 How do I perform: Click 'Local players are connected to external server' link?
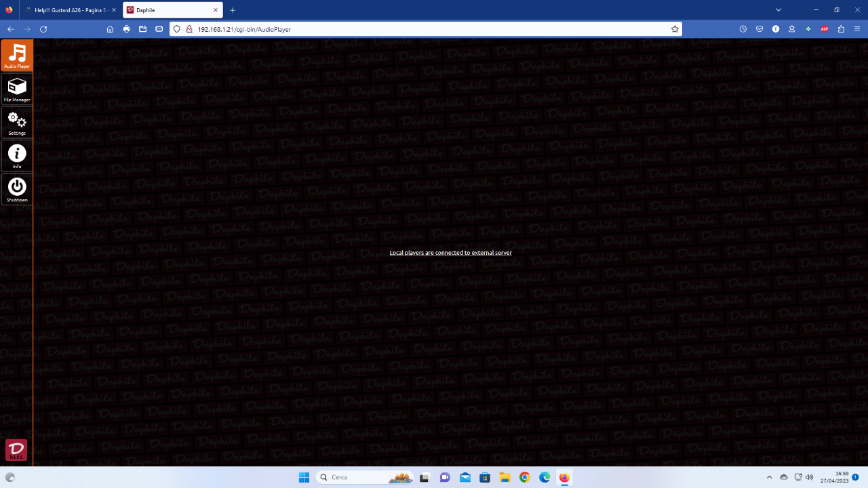pos(450,253)
